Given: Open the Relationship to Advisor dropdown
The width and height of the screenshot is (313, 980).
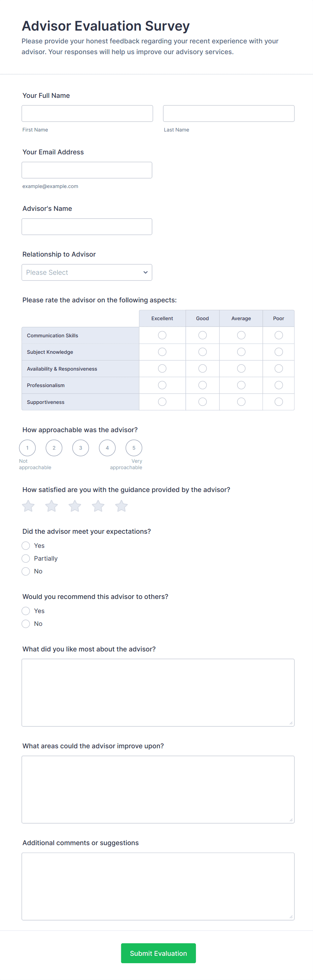Looking at the screenshot, I should 87,272.
